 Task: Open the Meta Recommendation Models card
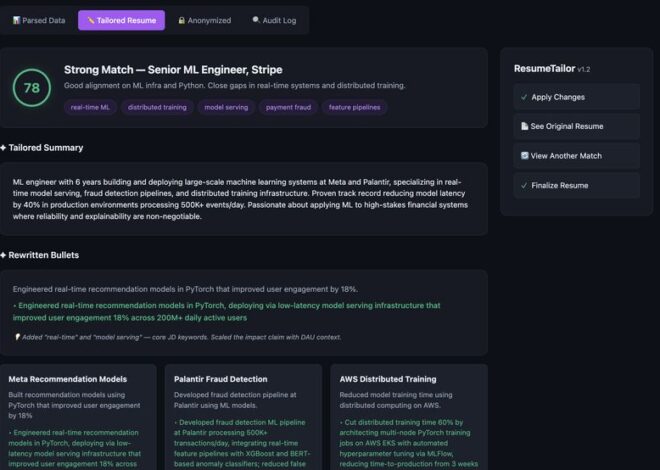tap(78, 417)
